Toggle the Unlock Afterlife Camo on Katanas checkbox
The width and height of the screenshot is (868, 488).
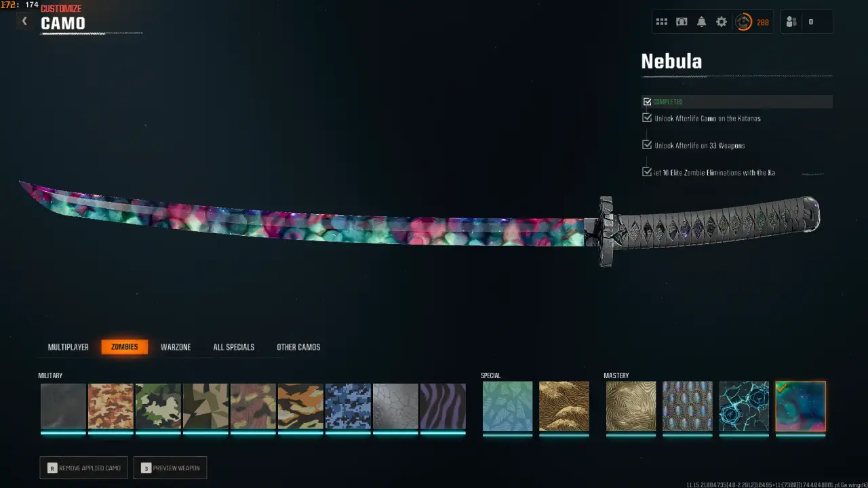coord(647,118)
